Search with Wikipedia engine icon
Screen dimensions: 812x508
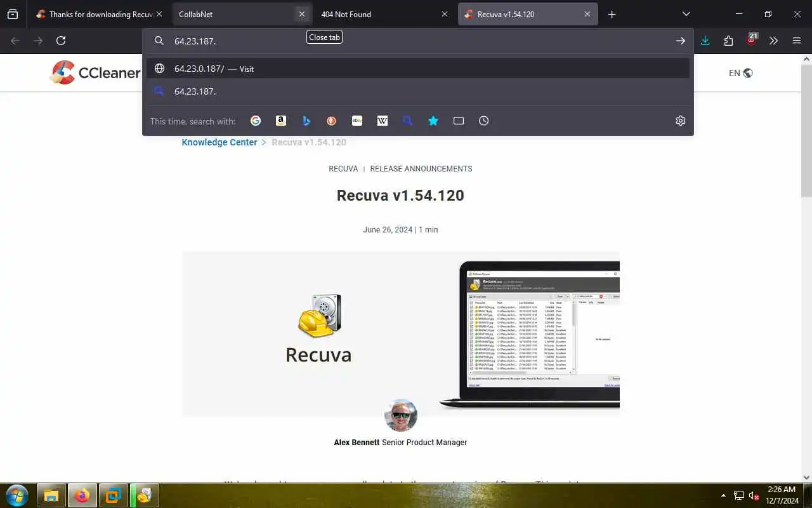[x=383, y=121]
